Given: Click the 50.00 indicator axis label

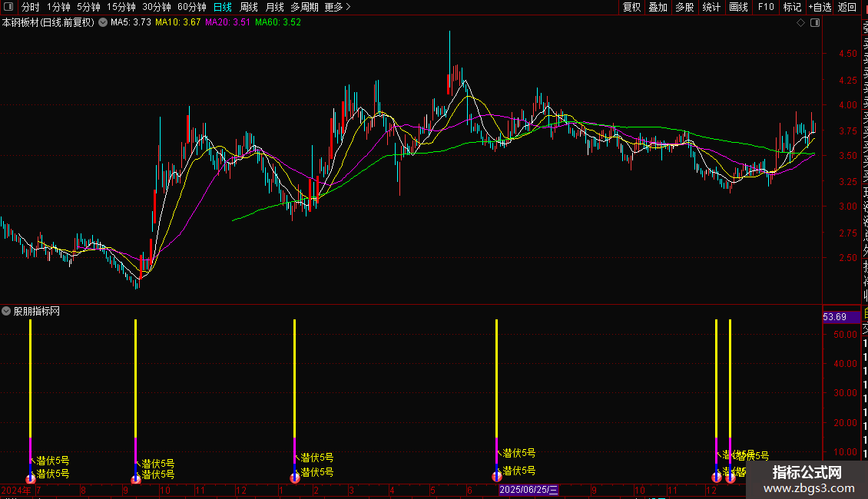Looking at the screenshot, I should (845, 334).
